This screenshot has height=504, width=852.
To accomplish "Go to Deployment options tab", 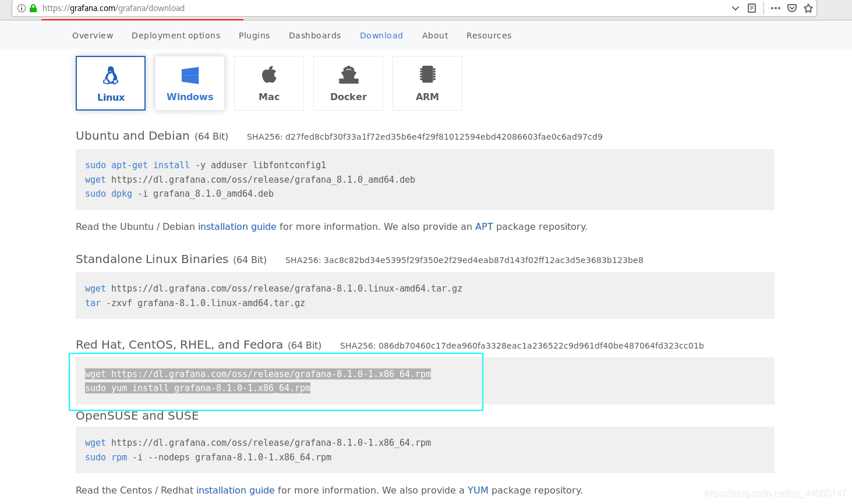I will (176, 36).
